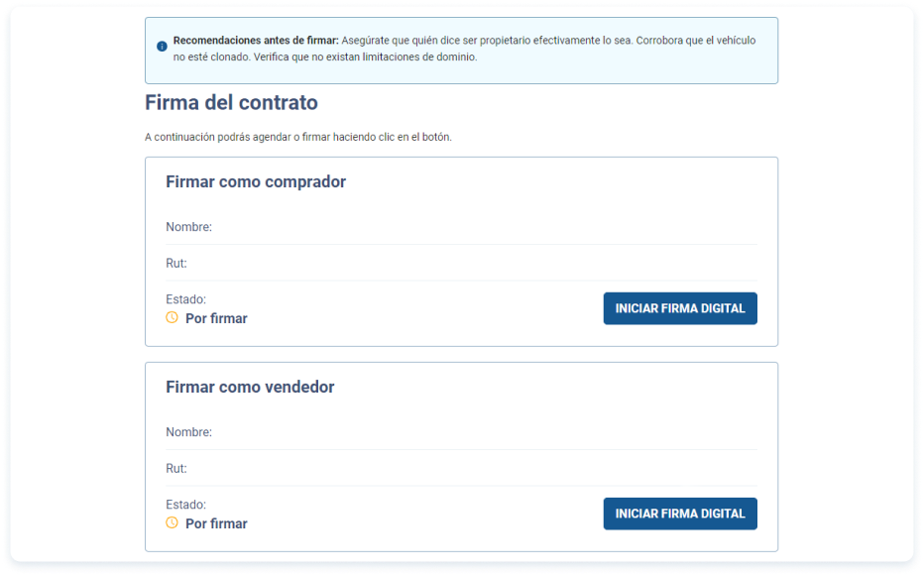Click 'Por firmar' status for vendedor
The width and height of the screenshot is (924, 576).
click(216, 523)
